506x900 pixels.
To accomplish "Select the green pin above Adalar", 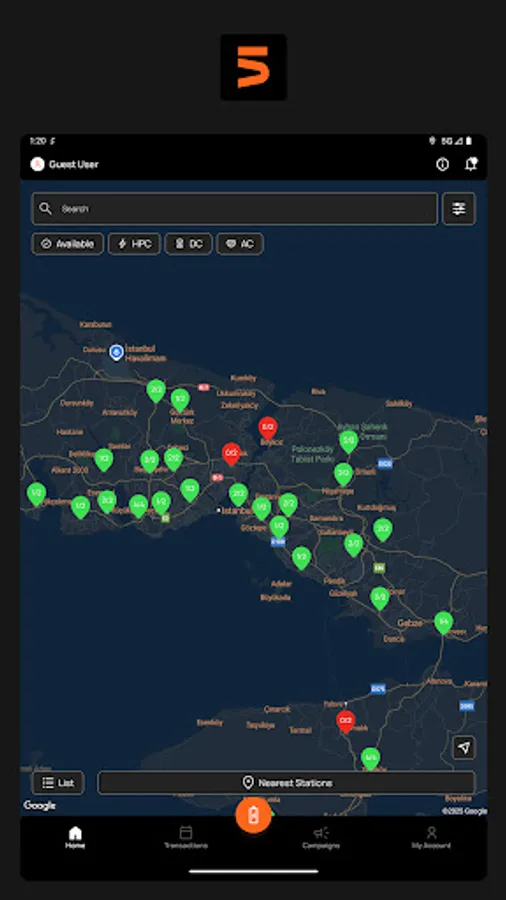I will [x=301, y=558].
